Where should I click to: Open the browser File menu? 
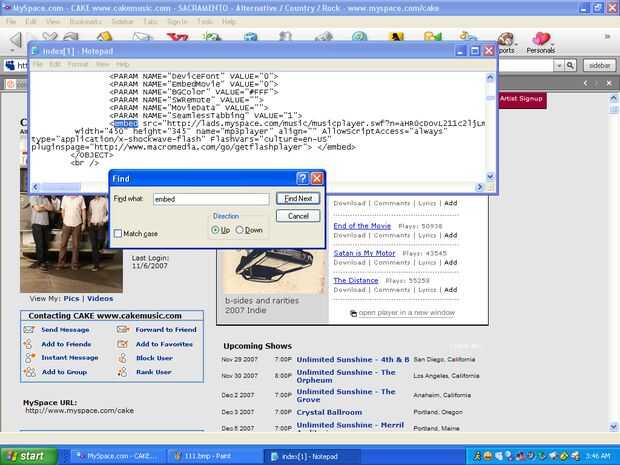pos(11,21)
